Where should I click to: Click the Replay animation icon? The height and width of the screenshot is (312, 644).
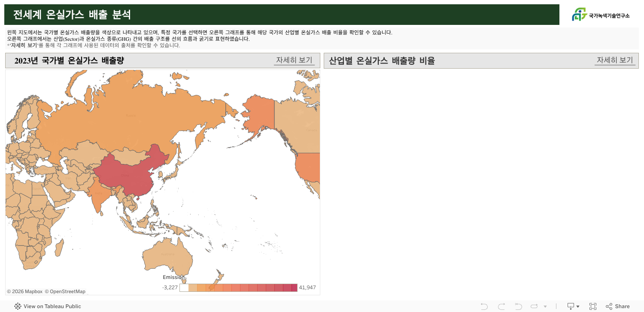click(534, 306)
